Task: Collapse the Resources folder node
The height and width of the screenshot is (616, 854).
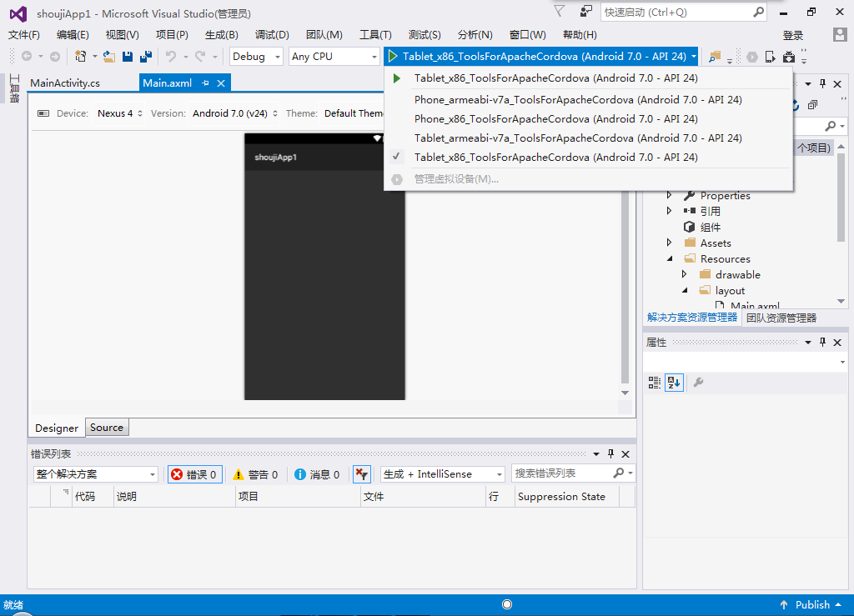Action: tap(670, 258)
